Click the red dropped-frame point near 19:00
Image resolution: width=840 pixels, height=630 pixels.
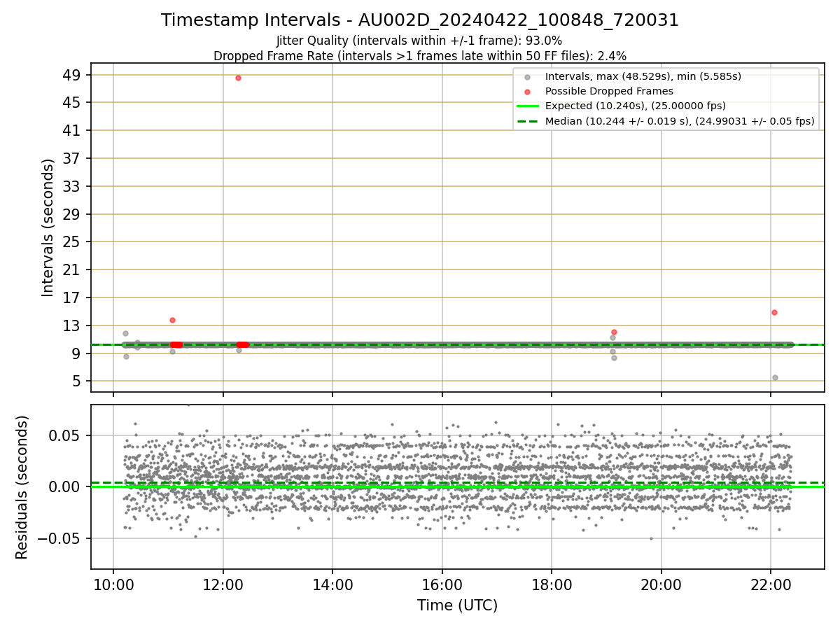pos(614,332)
